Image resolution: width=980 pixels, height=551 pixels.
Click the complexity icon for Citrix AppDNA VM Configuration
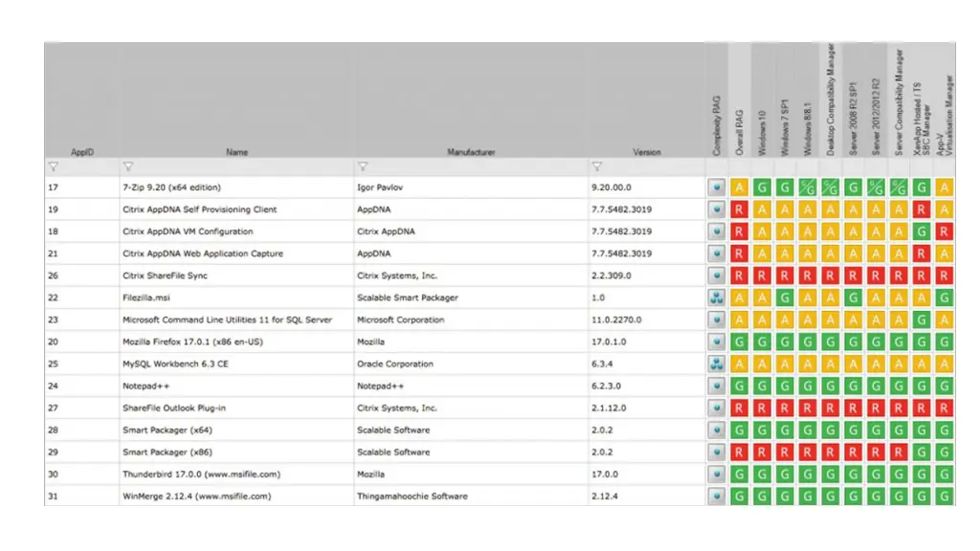[x=717, y=231]
